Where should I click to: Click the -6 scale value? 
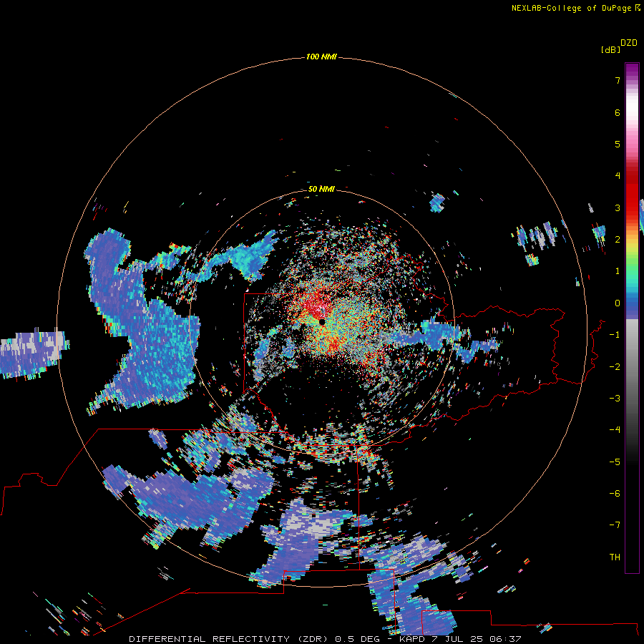(x=615, y=494)
